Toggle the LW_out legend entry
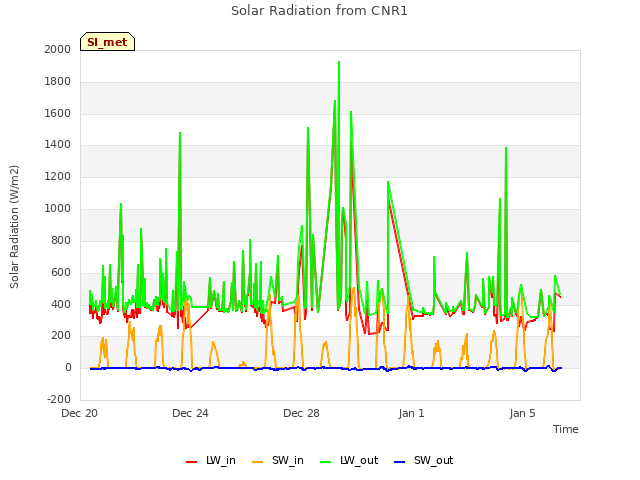This screenshot has width=640, height=480. 349,460
